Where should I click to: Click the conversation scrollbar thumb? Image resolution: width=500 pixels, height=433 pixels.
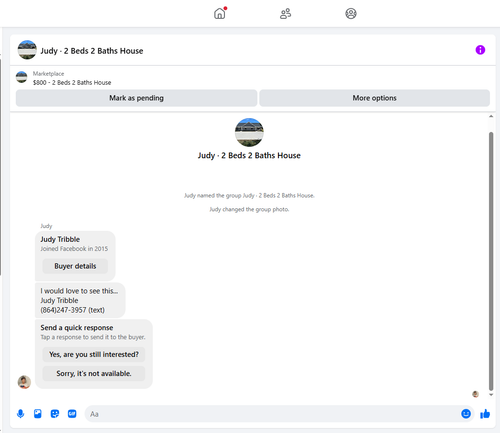pos(491,261)
